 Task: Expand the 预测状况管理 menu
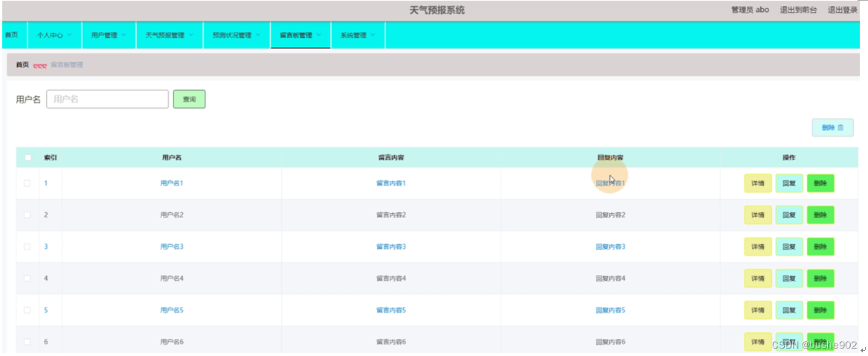[x=237, y=35]
